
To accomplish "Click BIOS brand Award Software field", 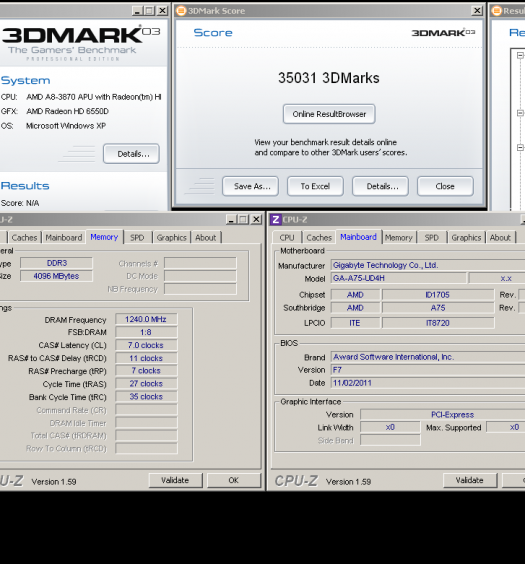I will click(428, 357).
